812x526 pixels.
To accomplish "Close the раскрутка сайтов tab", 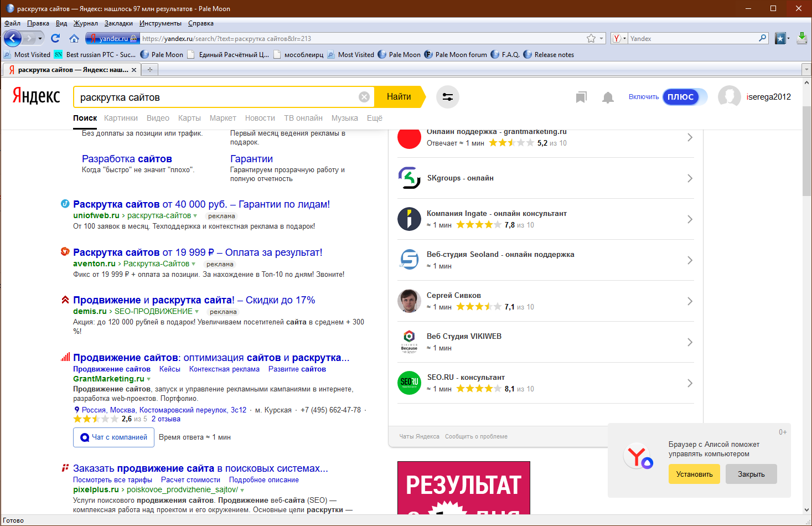I will click(x=134, y=70).
